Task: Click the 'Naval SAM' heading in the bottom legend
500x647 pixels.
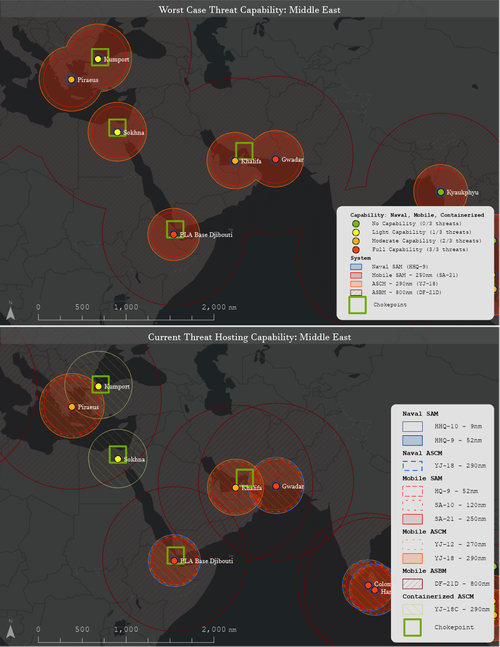Action: click(420, 413)
